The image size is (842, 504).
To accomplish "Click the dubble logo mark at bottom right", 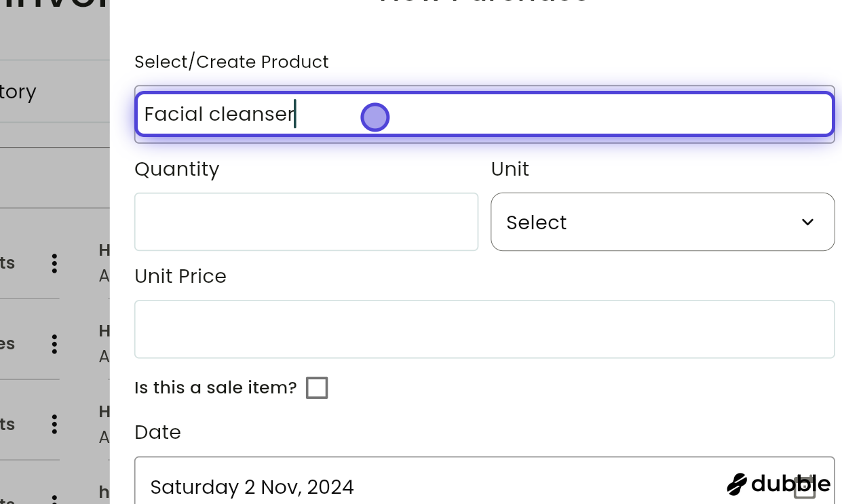I will [736, 484].
